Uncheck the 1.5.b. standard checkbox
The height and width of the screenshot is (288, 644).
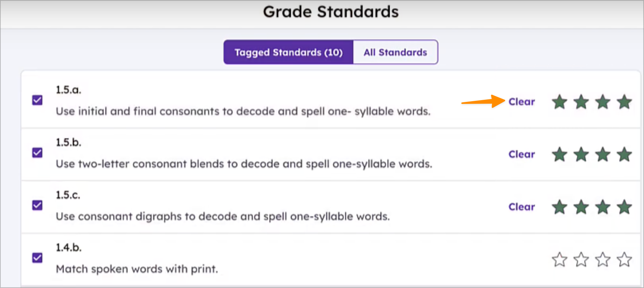pos(37,152)
